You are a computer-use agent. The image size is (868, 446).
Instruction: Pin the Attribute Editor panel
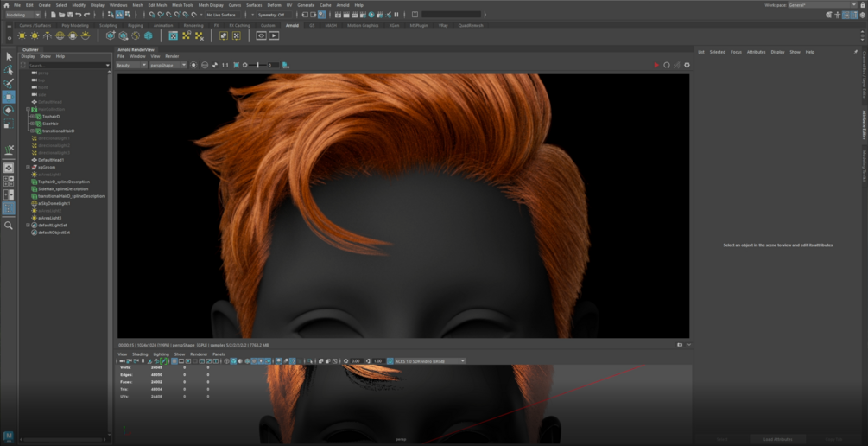click(856, 52)
